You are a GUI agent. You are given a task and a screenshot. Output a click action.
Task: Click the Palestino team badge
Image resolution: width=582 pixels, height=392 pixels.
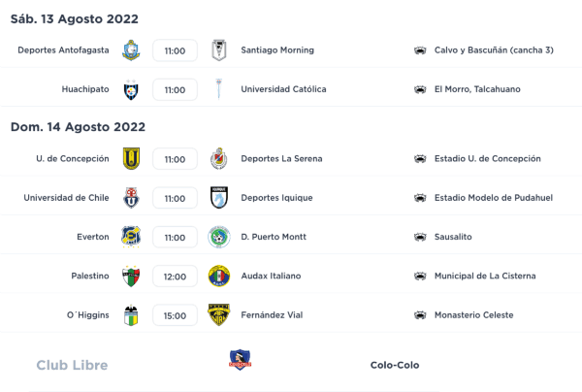[131, 276]
